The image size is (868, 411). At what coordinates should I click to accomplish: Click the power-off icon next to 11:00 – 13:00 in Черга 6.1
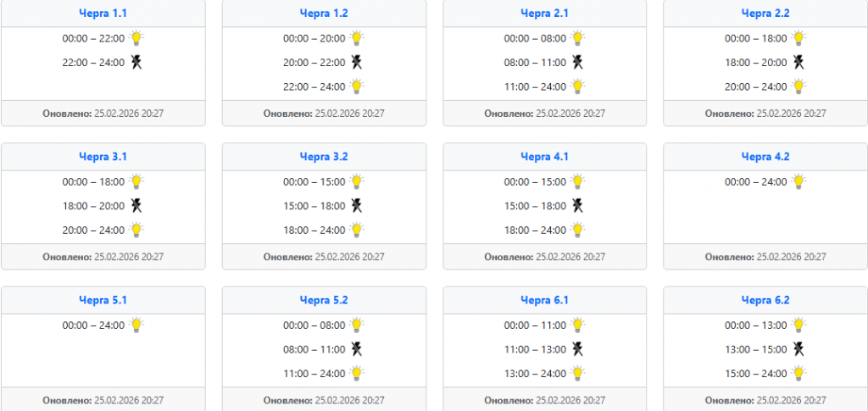578,348
